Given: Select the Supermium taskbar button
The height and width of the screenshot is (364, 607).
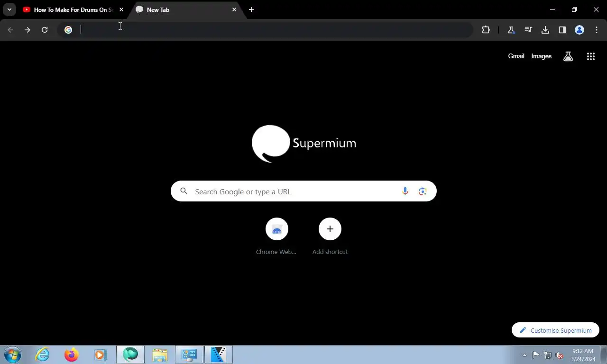Looking at the screenshot, I should click(130, 355).
